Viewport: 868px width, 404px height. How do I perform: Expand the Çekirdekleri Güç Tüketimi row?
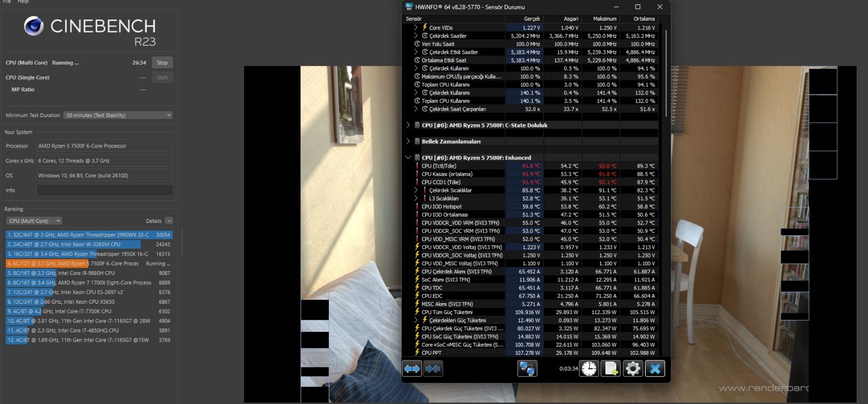[416, 320]
